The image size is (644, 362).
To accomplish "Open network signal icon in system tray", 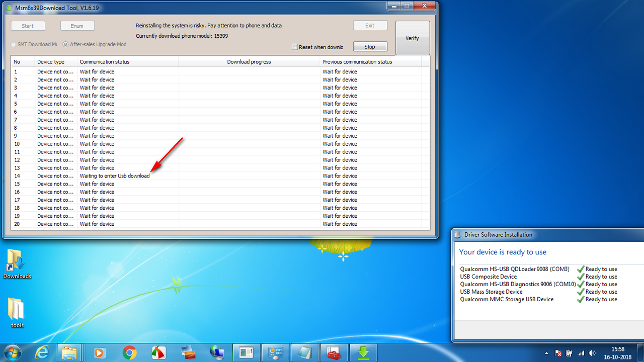I will [581, 353].
